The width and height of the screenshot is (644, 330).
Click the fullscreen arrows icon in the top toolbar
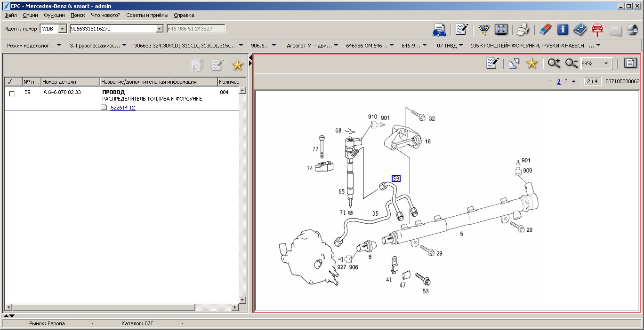click(x=501, y=30)
